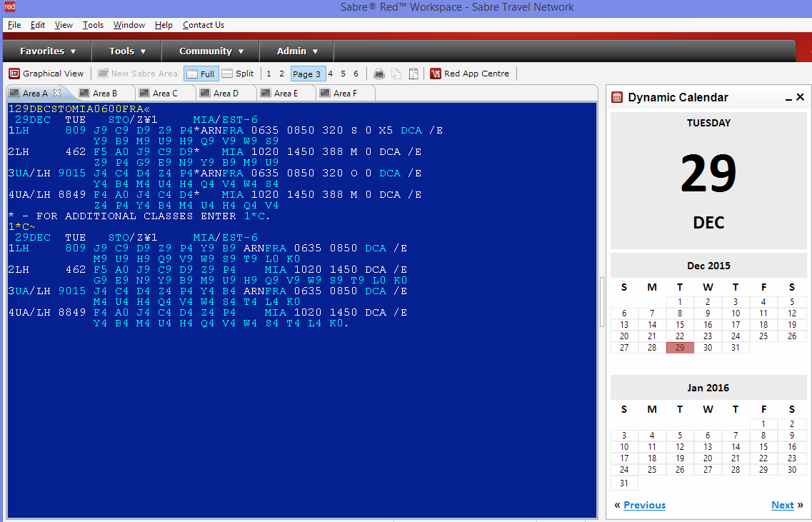Expand the Community dropdown
Screen dimensions: 812x522
pyautogui.click(x=211, y=51)
